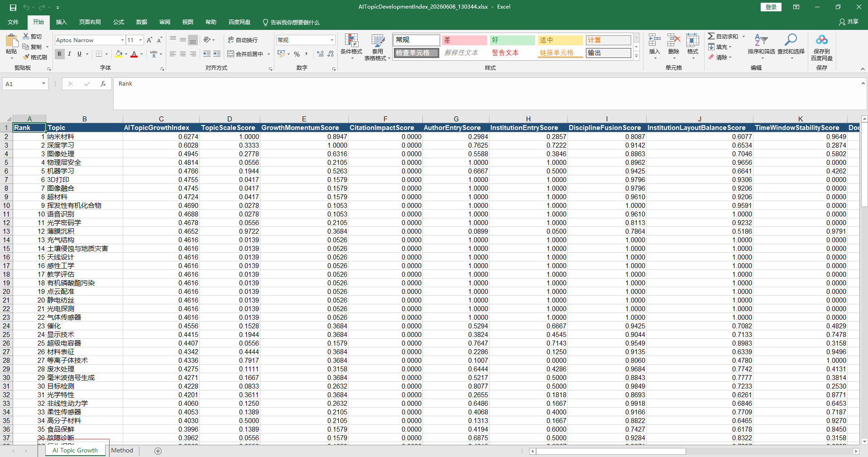Align text left in cell
Viewport: 868px width, 457px height.
coord(173,54)
